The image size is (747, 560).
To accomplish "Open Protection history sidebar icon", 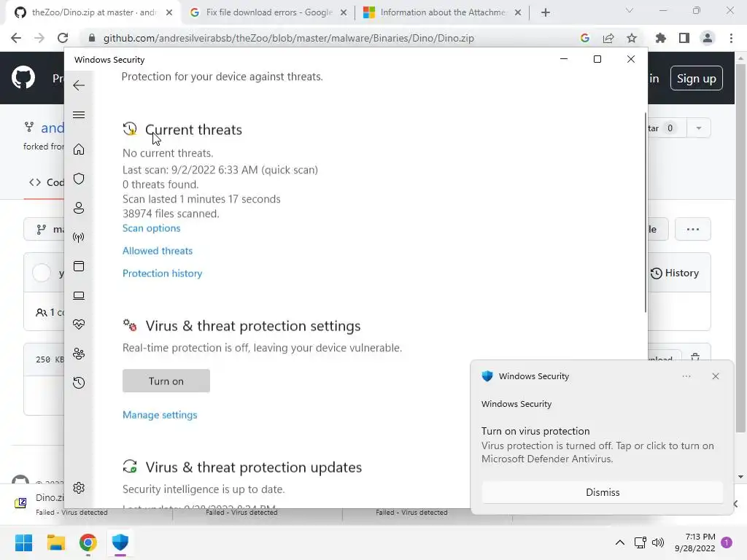I will pos(79,383).
